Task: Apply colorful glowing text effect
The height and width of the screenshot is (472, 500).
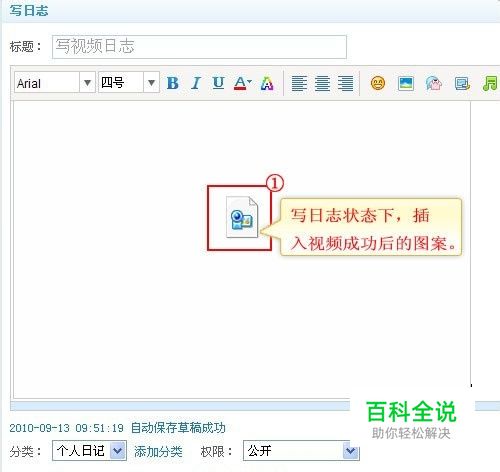Action: click(x=267, y=83)
